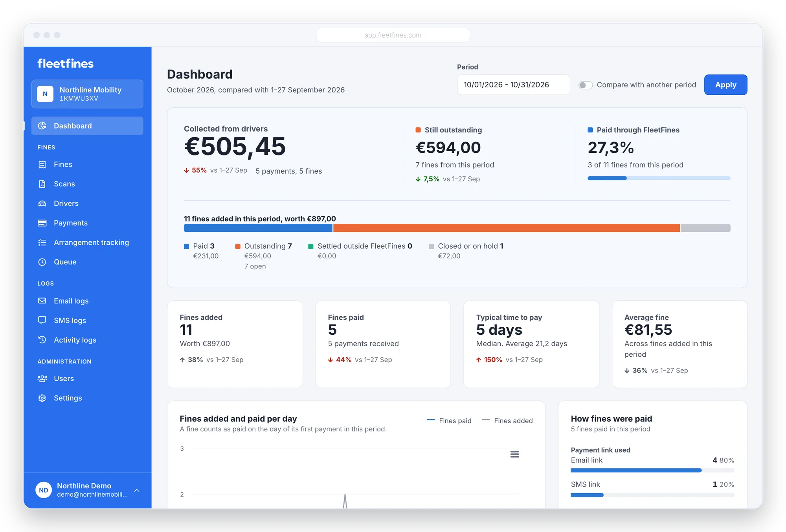Expand the Northline Demo account menu chevron
This screenshot has height=532, width=786.
click(x=137, y=490)
